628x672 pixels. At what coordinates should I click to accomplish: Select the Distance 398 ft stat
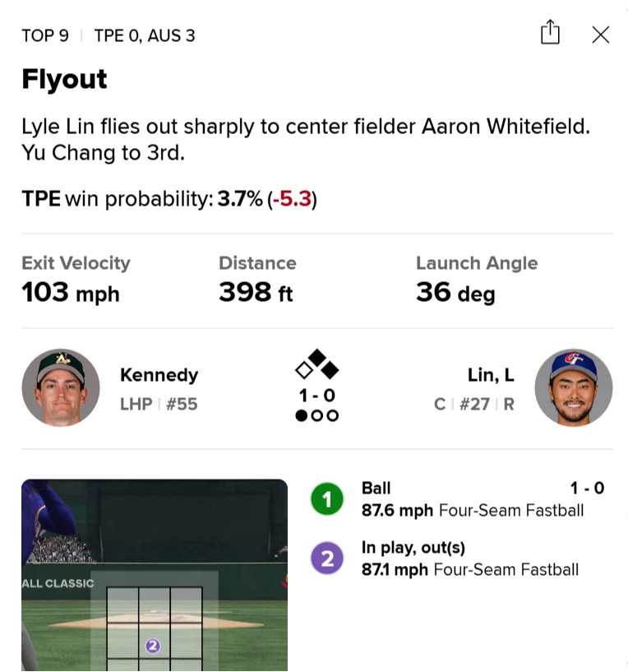[x=257, y=280]
